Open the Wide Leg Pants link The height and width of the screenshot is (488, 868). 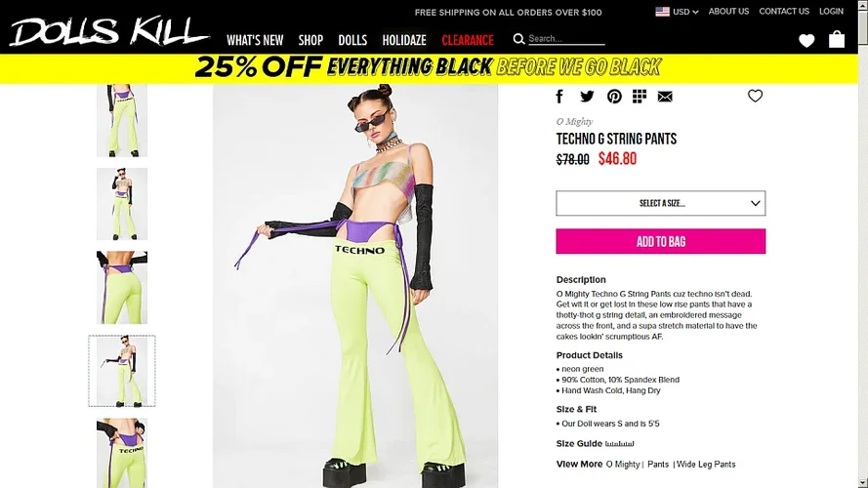[x=706, y=465]
